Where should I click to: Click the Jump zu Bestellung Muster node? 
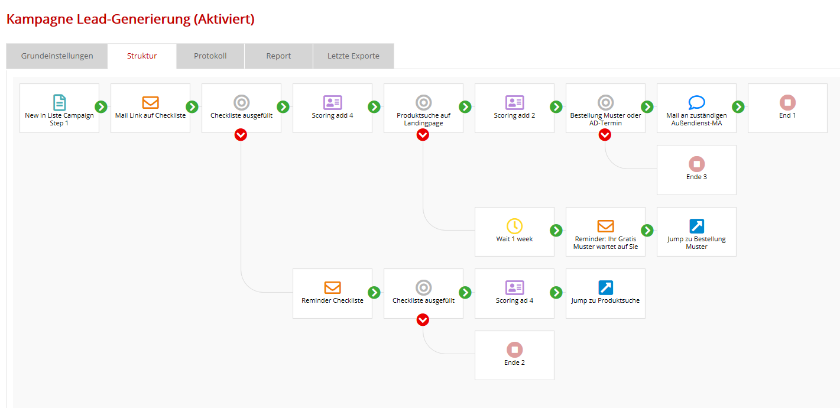[x=697, y=232]
